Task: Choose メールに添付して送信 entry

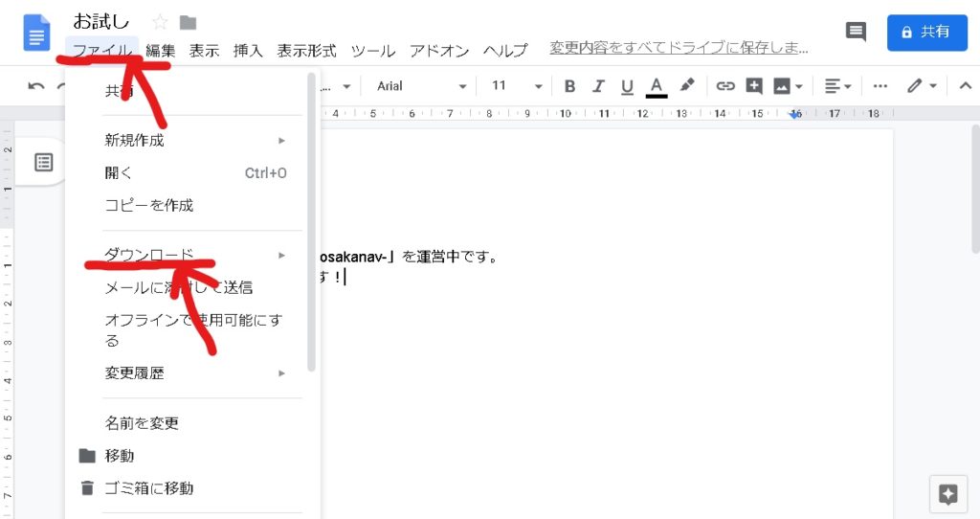Action: point(193,287)
